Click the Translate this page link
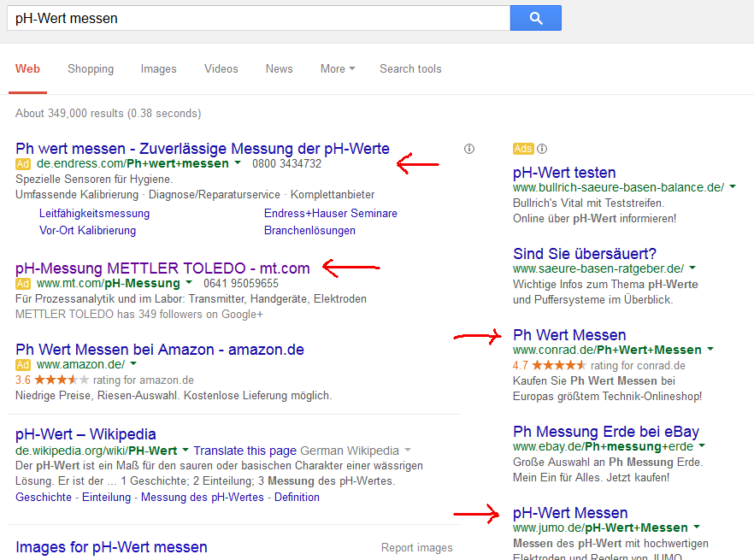 (244, 451)
